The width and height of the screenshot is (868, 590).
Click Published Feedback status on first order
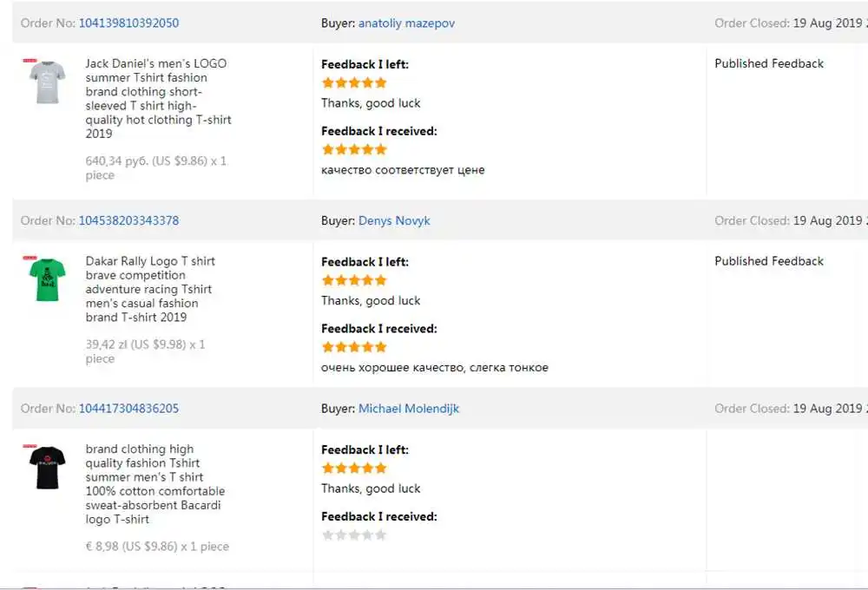click(x=769, y=63)
